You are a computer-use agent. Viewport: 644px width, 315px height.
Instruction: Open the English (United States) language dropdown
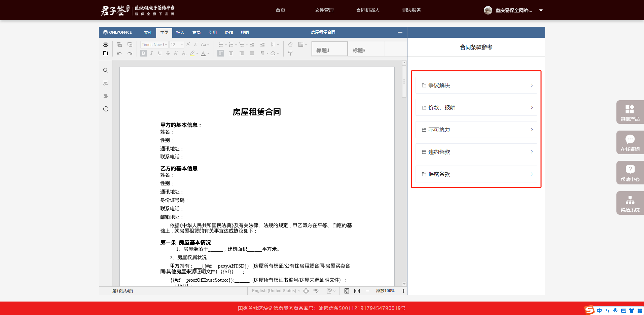pyautogui.click(x=276, y=291)
